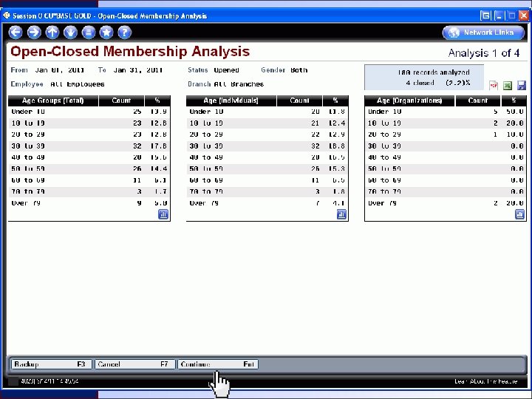Click the Backup F3 button
The width and height of the screenshot is (532, 399).
(51, 364)
